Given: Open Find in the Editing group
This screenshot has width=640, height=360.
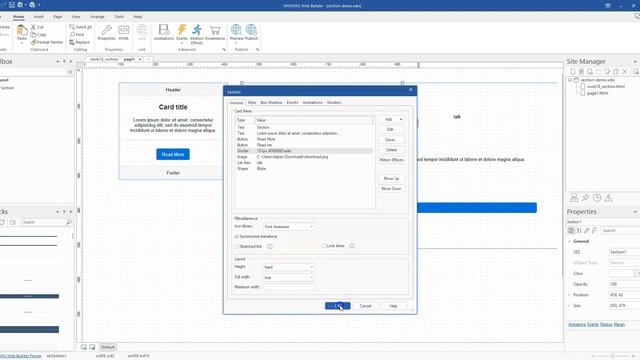Looking at the screenshot, I should (77, 34).
